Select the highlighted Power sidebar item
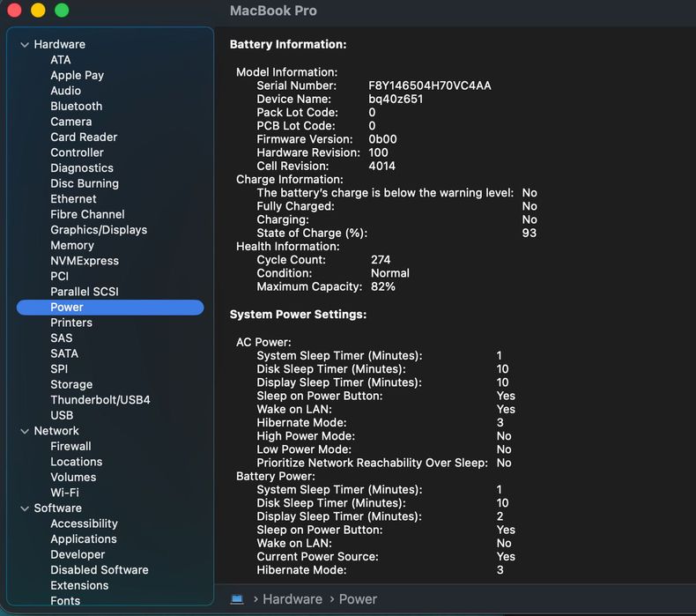696x616 pixels. (x=110, y=308)
